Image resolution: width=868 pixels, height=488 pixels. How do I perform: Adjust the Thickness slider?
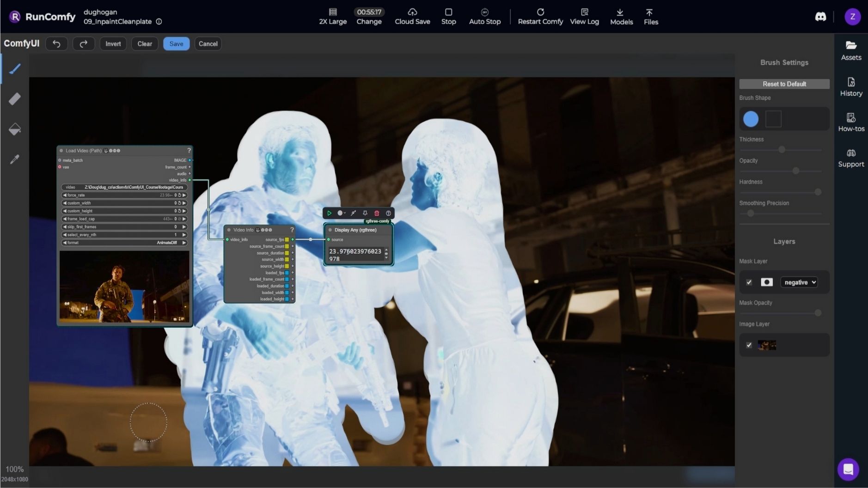781,150
